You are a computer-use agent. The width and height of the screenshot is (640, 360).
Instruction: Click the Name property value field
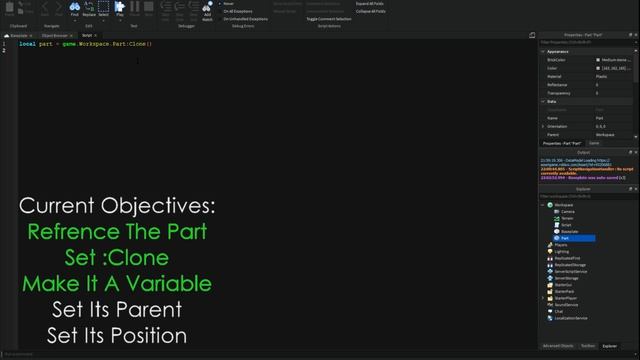coord(613,118)
